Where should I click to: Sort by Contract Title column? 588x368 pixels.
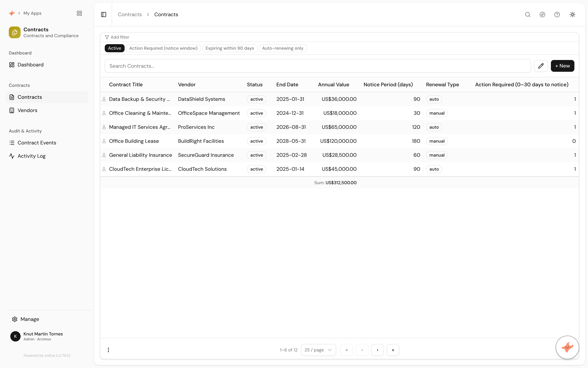click(126, 84)
